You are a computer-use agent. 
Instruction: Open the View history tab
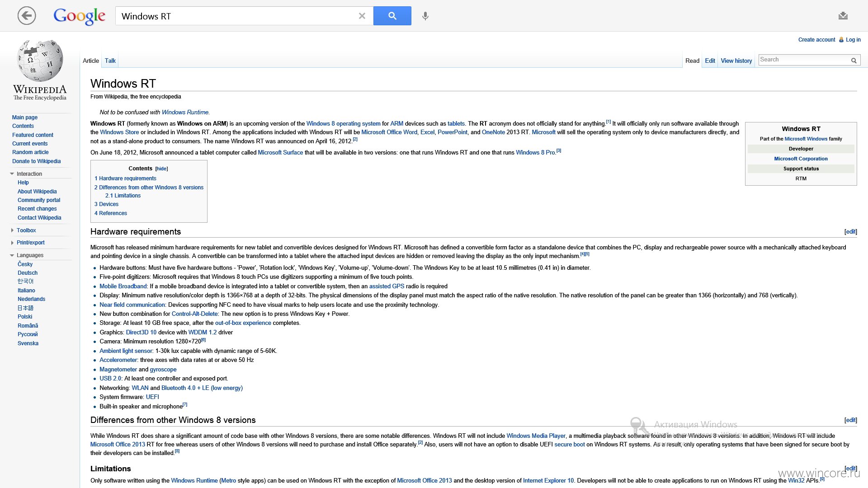click(736, 61)
